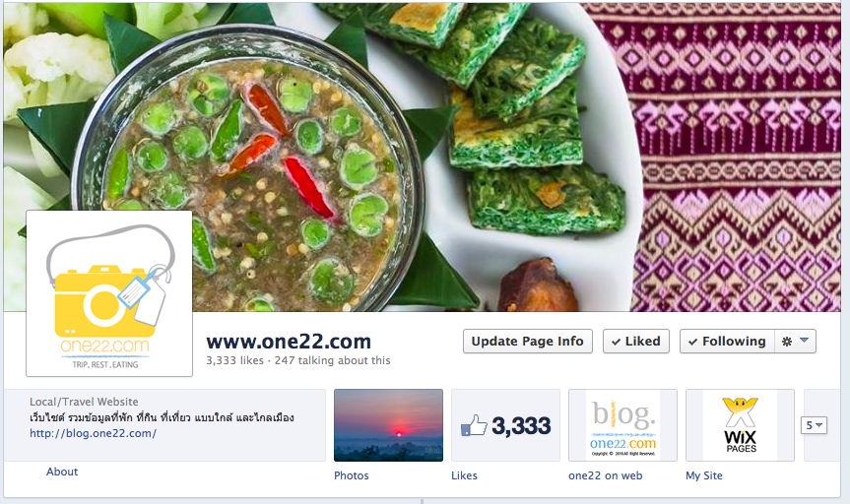Visit the http://blog.one22.com/ link

tap(93, 433)
